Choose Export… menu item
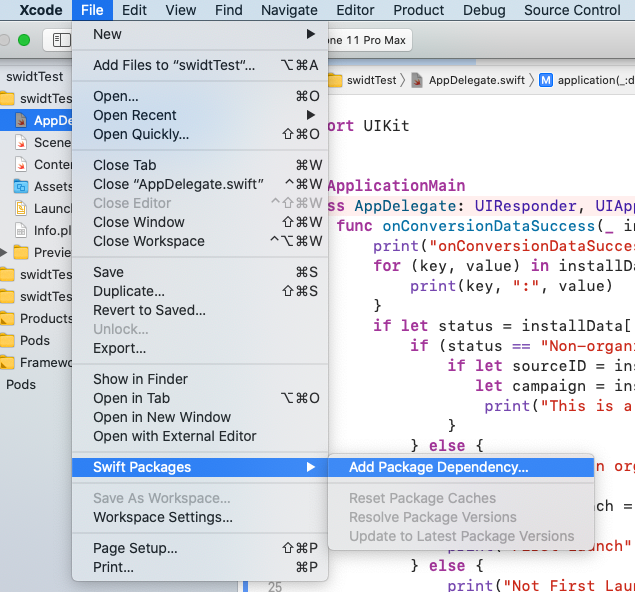 coord(200,348)
